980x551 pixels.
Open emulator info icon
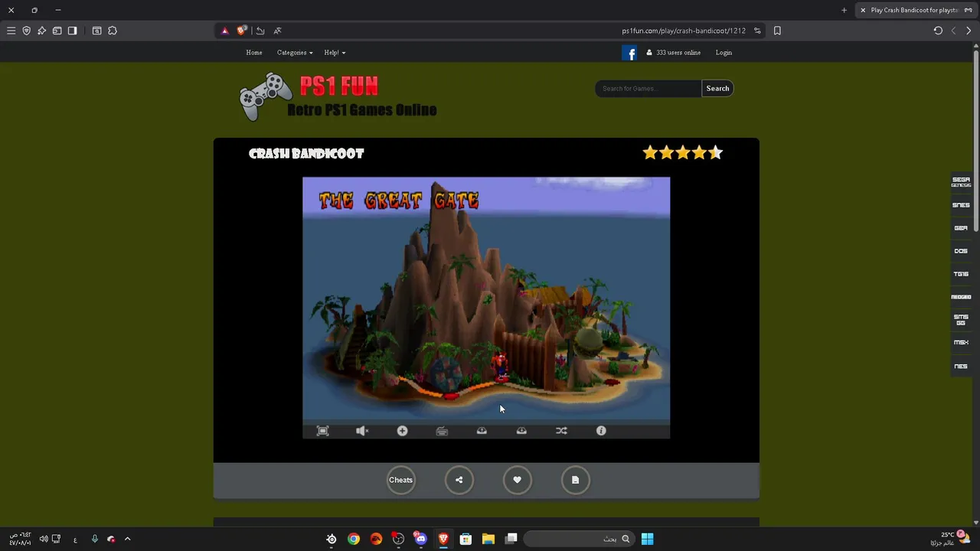[x=601, y=431]
